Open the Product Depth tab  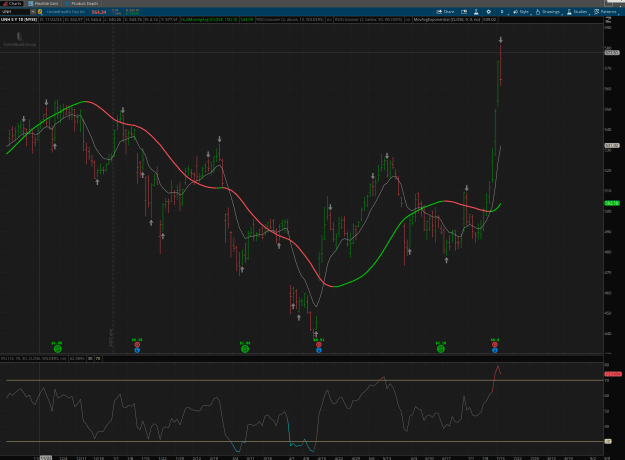coord(82,3)
